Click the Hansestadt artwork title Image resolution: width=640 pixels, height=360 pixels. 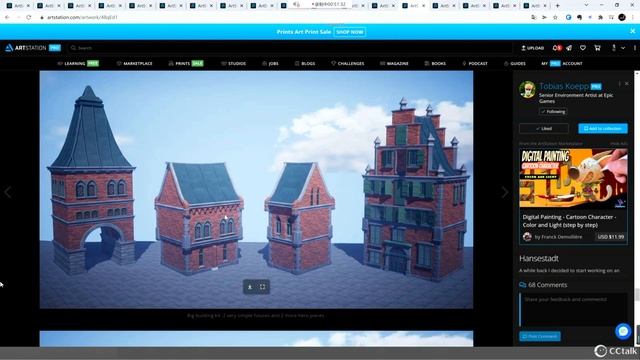coord(539,258)
